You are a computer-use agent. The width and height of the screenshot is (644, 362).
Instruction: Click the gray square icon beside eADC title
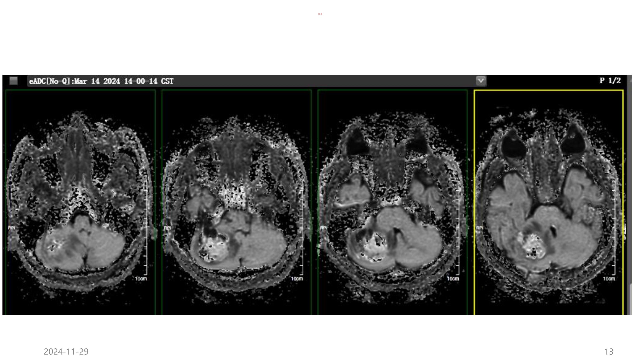point(13,81)
